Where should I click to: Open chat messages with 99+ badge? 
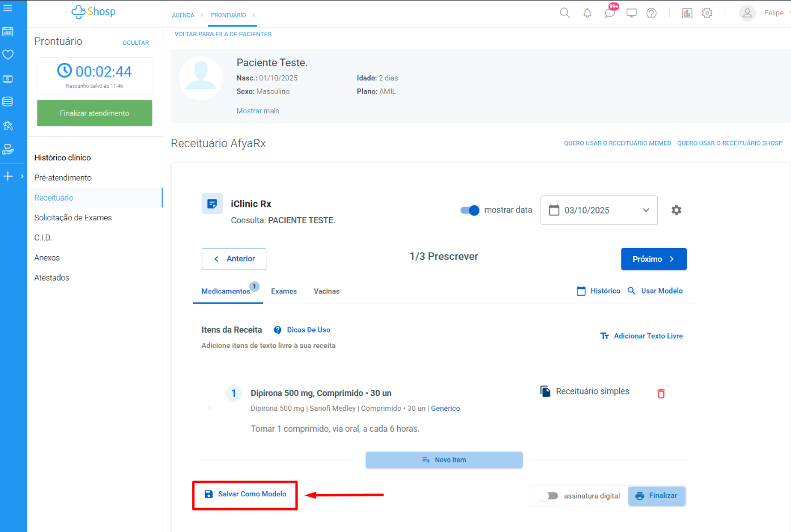(x=610, y=13)
